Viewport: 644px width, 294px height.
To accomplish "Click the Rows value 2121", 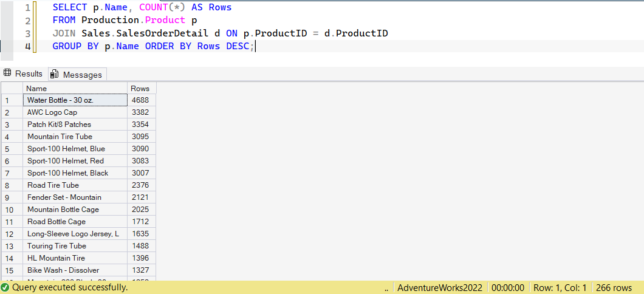I will (142, 197).
